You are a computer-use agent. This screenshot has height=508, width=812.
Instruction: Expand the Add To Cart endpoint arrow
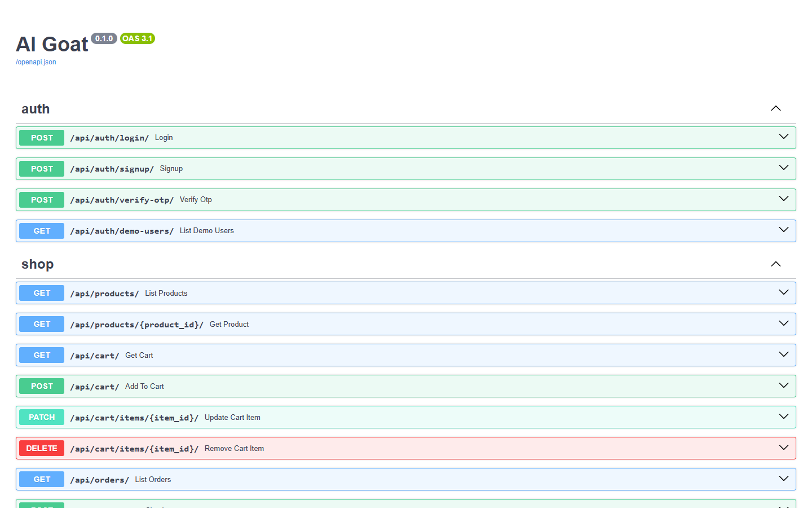coord(784,386)
